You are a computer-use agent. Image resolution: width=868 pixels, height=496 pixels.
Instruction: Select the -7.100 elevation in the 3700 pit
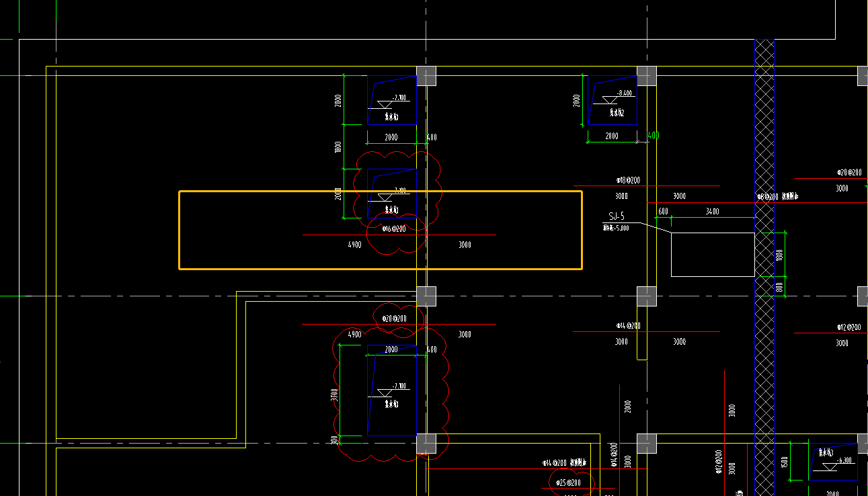tap(399, 386)
